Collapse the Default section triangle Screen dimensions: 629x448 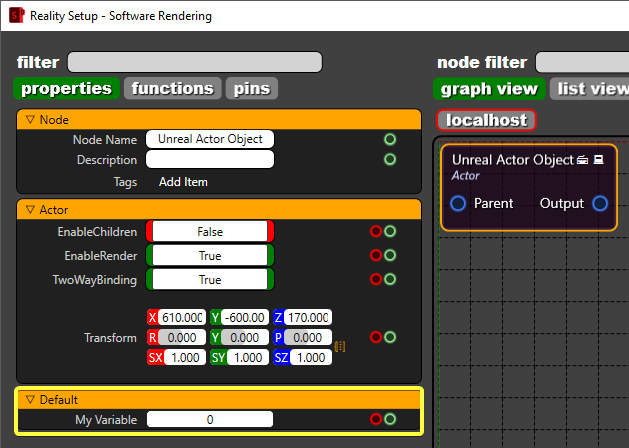(x=31, y=399)
